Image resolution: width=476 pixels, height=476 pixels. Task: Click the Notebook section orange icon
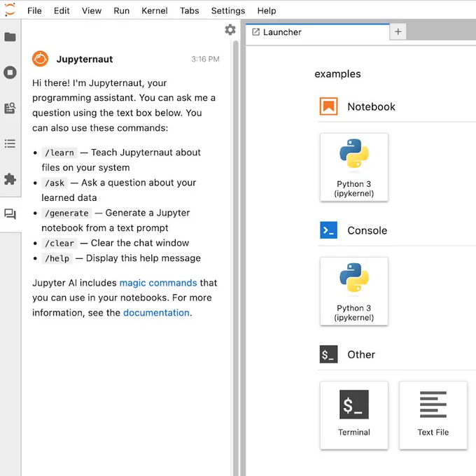click(328, 106)
